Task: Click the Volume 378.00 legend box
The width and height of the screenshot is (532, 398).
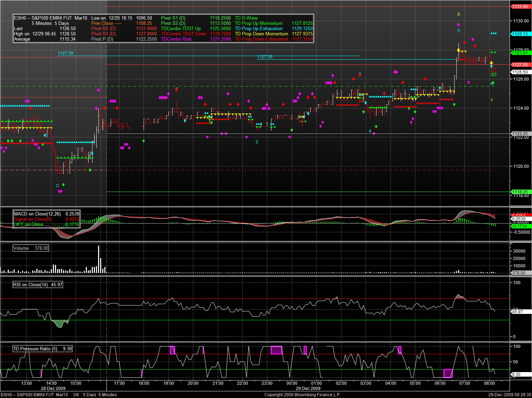Action: click(31, 248)
